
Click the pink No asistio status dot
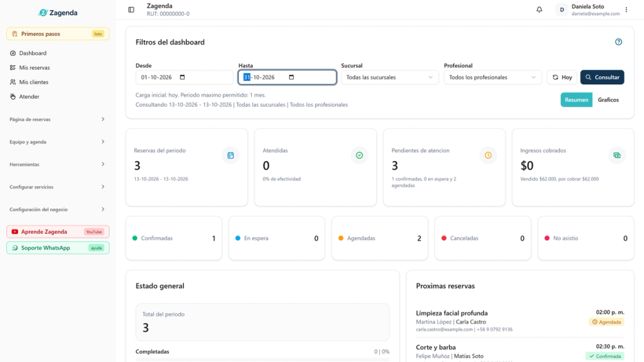click(547, 238)
